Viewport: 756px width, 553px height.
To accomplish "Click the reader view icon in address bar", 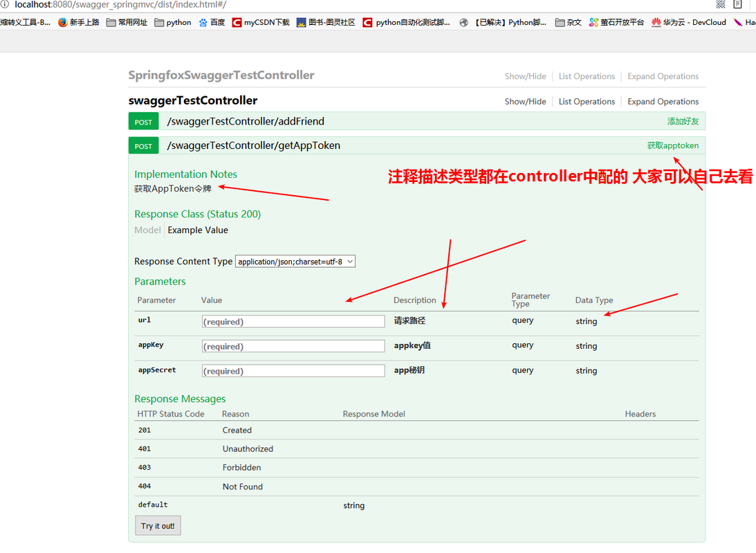I will 738,4.
